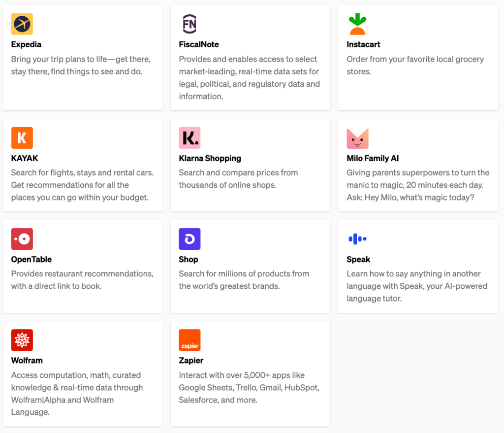Open the Wolfram plugin title
504x433 pixels.
tap(27, 360)
